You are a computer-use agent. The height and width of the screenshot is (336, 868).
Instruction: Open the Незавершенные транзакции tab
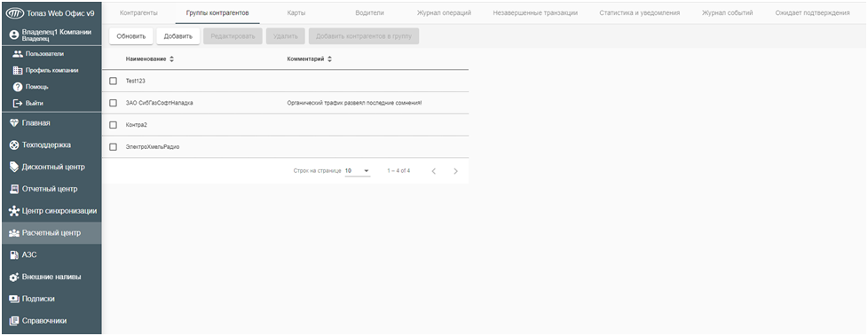535,12
